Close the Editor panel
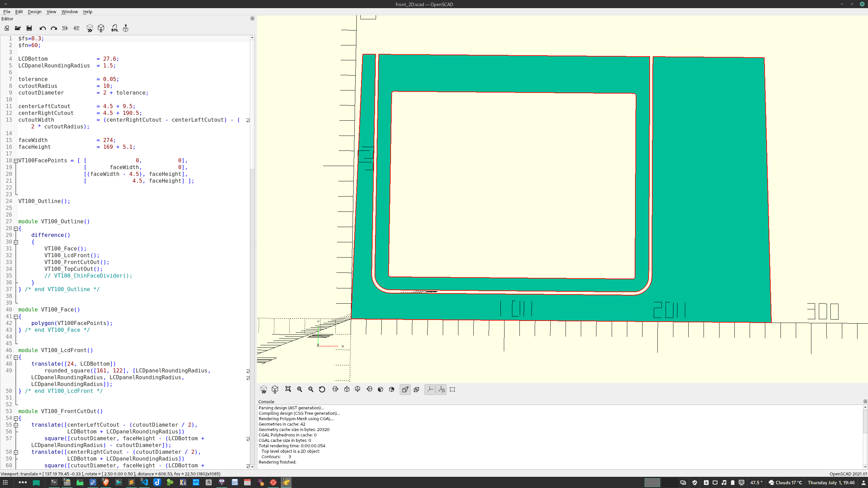This screenshot has width=868, height=488. coord(252,19)
